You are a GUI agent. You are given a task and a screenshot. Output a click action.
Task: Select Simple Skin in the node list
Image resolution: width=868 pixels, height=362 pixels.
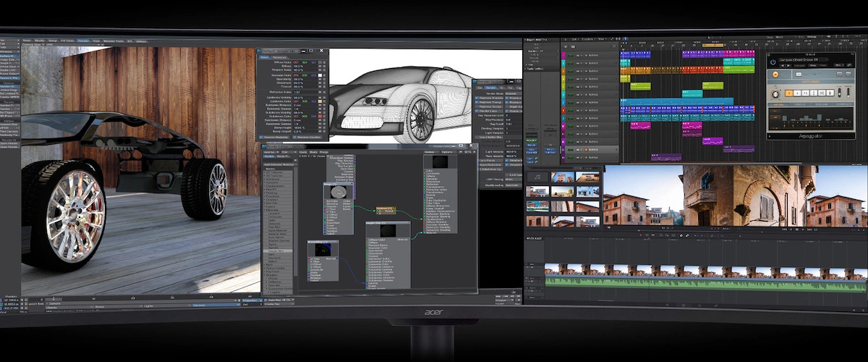point(276,251)
